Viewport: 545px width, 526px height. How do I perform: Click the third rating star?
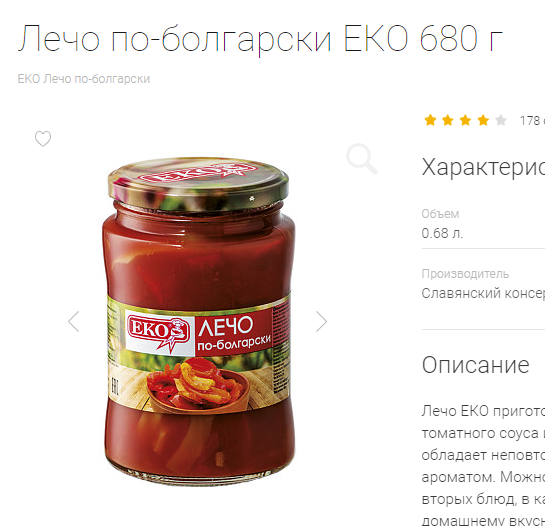pyautogui.click(x=465, y=120)
